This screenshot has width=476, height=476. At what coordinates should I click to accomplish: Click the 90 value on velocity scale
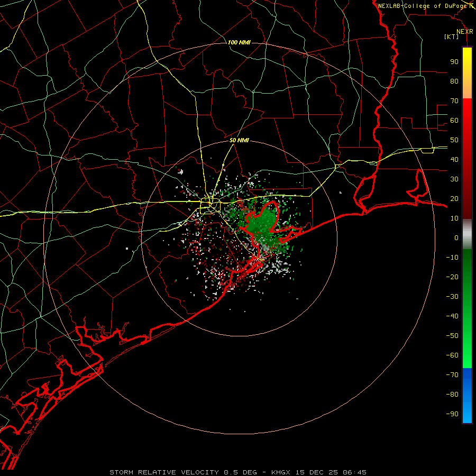click(x=454, y=62)
